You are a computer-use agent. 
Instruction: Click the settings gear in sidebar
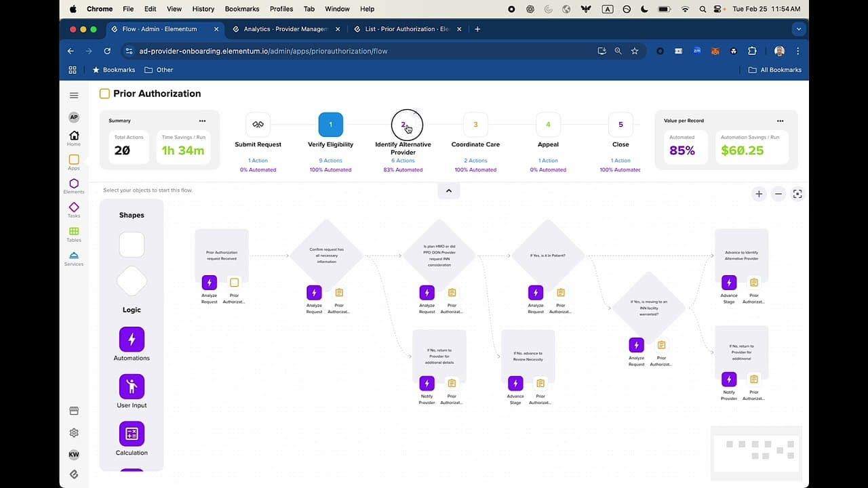74,432
